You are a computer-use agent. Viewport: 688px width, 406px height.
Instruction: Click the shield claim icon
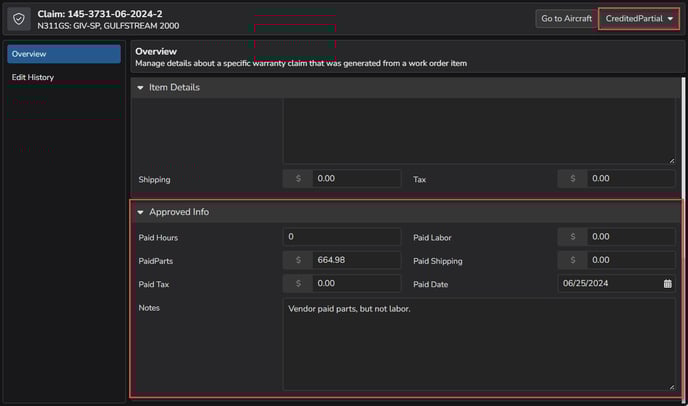tap(19, 19)
